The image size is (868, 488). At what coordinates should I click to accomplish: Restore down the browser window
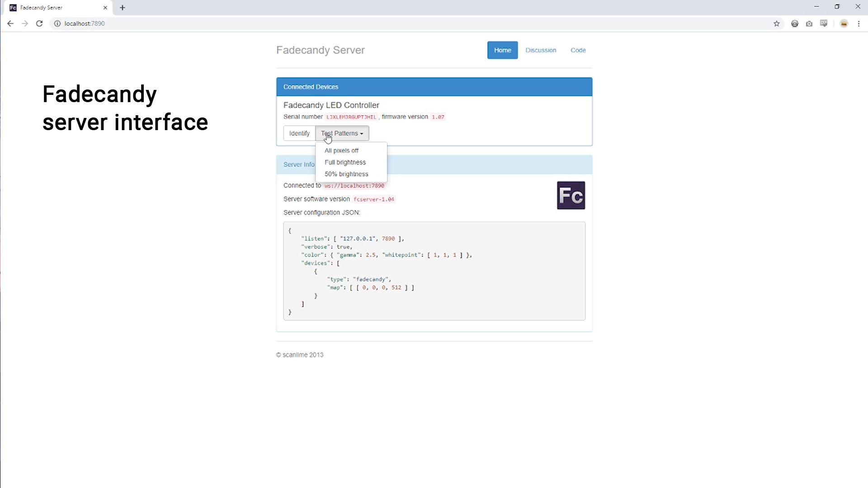(837, 7)
